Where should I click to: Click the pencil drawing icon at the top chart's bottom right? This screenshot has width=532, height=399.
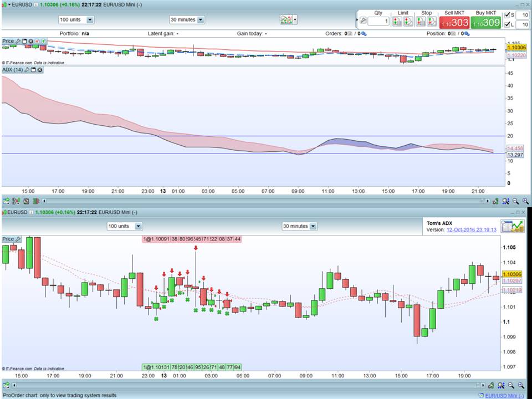pyautogui.click(x=495, y=201)
